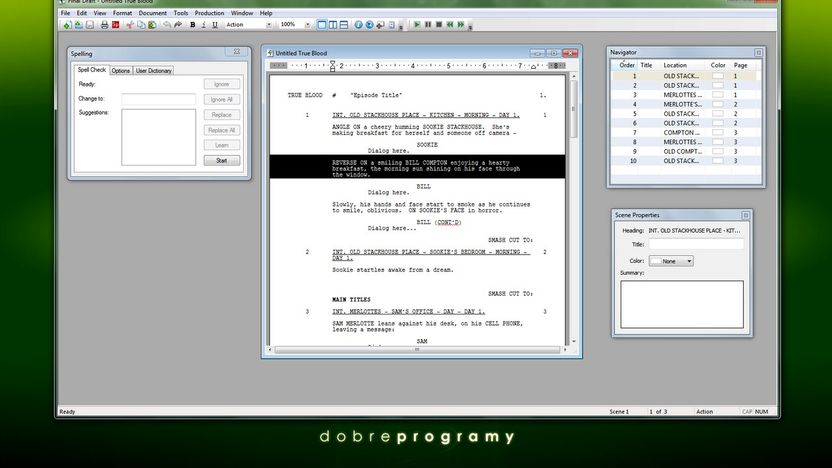Click the Stop speech control
832x468 pixels.
click(x=439, y=25)
